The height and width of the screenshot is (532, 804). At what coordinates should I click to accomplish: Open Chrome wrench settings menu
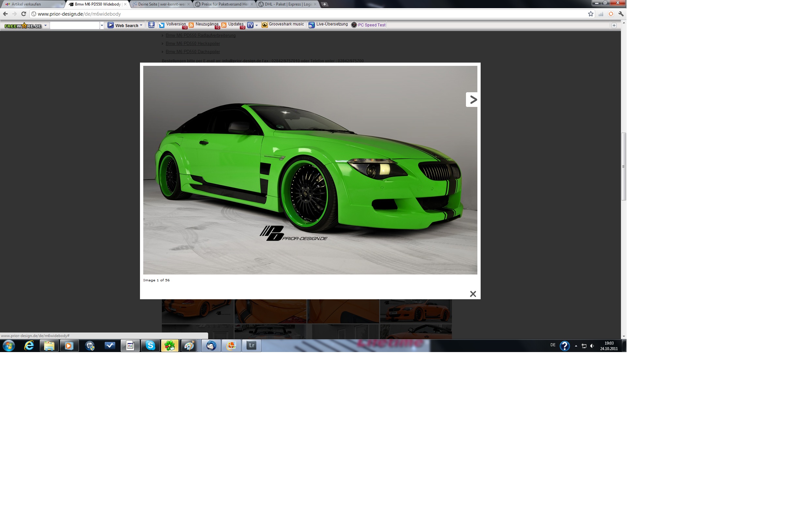click(621, 14)
